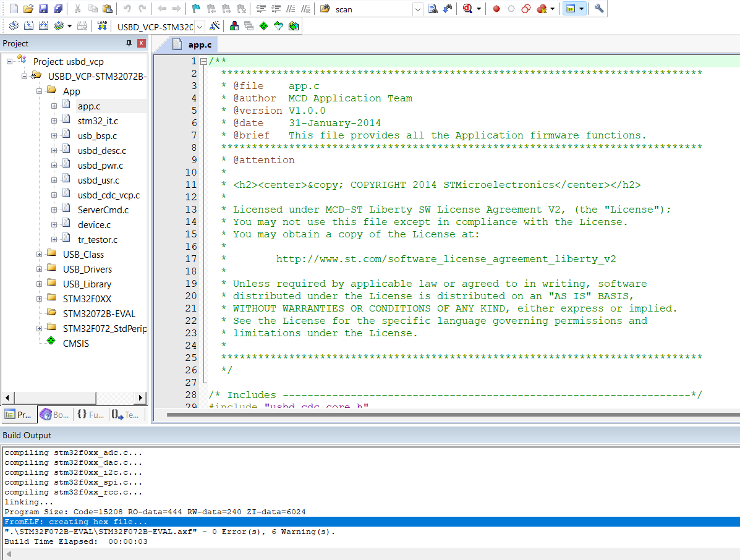Expand the USB_Class folder
740x560 pixels.
39,254
